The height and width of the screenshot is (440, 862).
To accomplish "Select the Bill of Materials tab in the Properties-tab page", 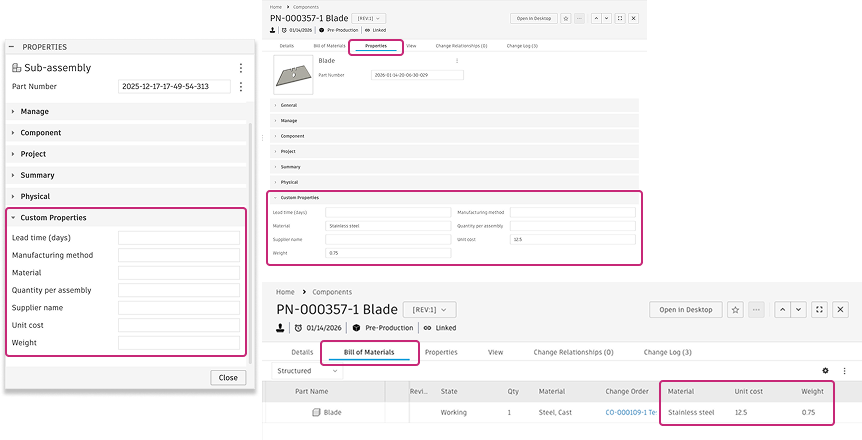I will point(329,46).
